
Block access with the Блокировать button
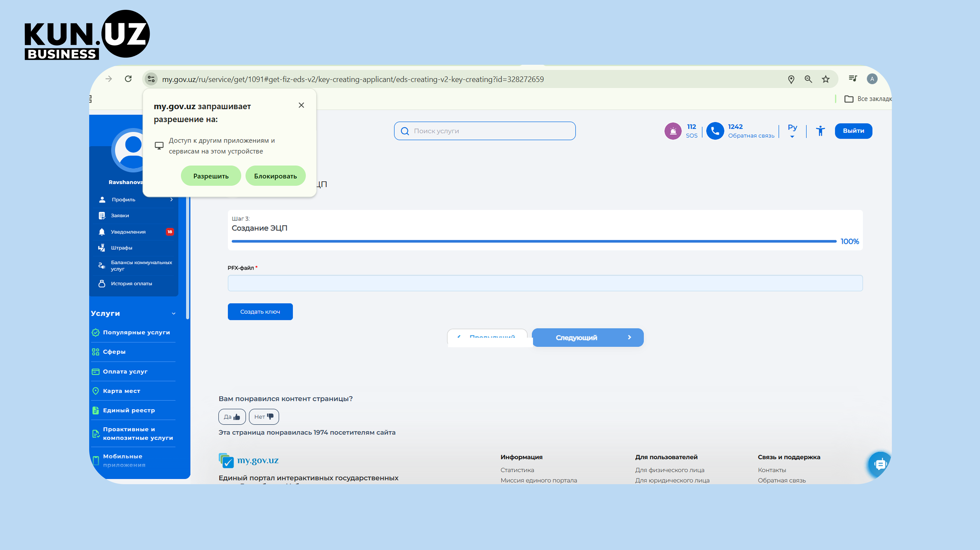(x=276, y=176)
